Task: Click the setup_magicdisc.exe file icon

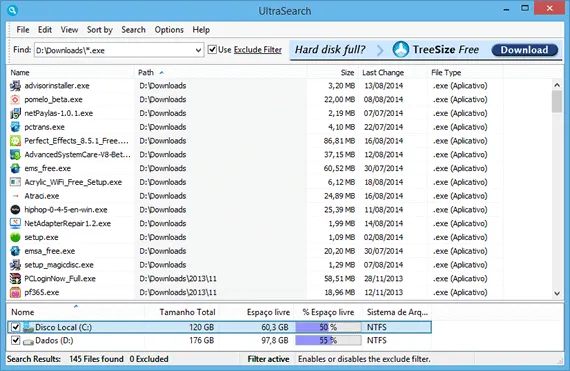Action: click(x=15, y=265)
